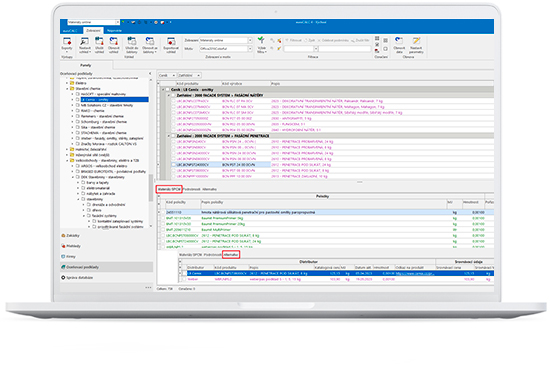Open the Exporty menu in the ribbon
Viewport: 550px width, 382px height.
(67, 45)
